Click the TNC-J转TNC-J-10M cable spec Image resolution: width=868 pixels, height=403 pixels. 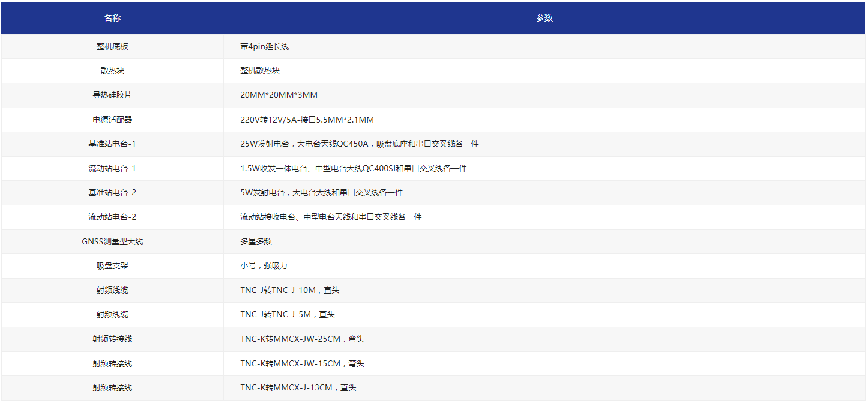[x=289, y=290]
